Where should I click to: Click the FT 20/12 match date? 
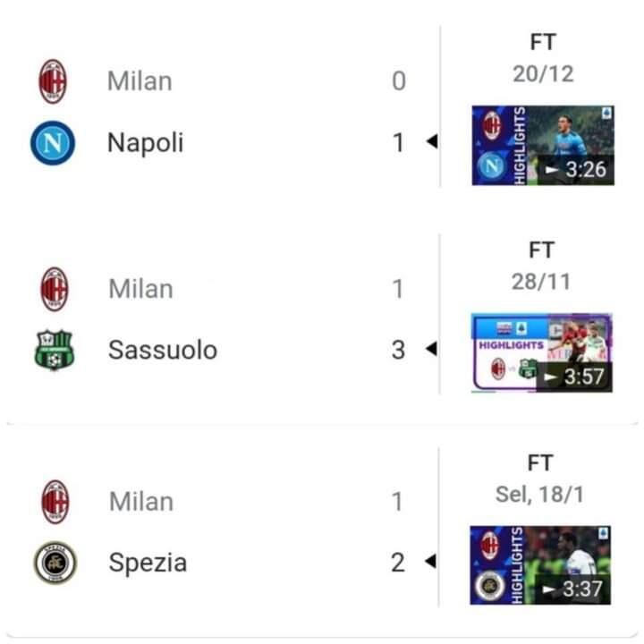(x=542, y=73)
